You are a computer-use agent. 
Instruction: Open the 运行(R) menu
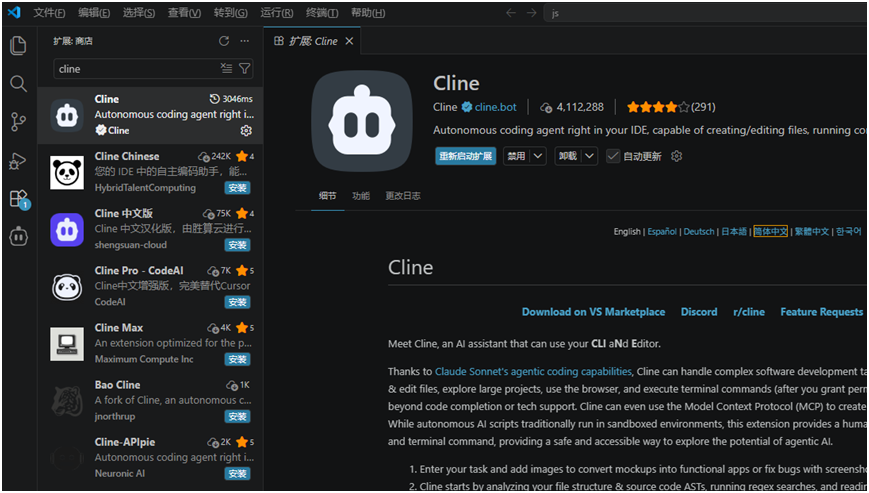pos(277,13)
